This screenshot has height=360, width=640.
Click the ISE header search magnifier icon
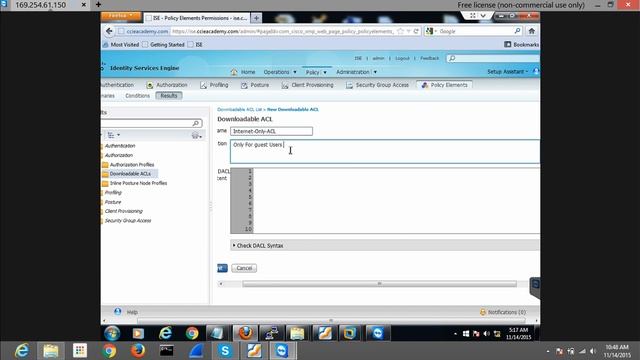click(452, 58)
